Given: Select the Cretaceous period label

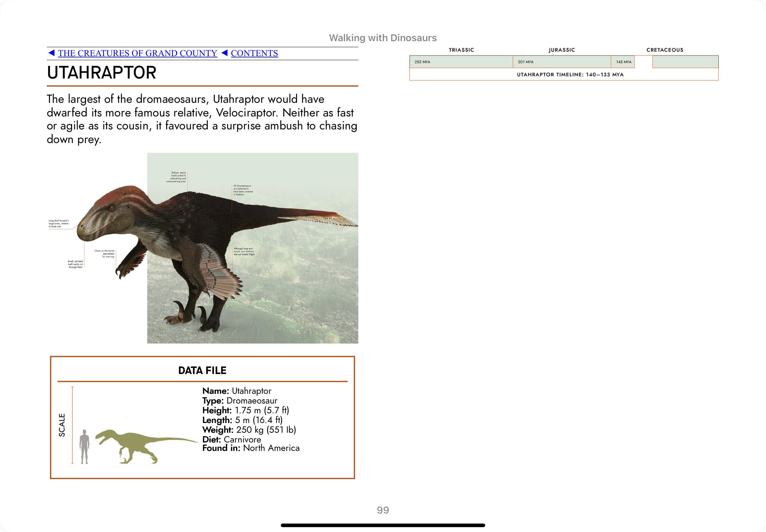Looking at the screenshot, I should (x=665, y=50).
